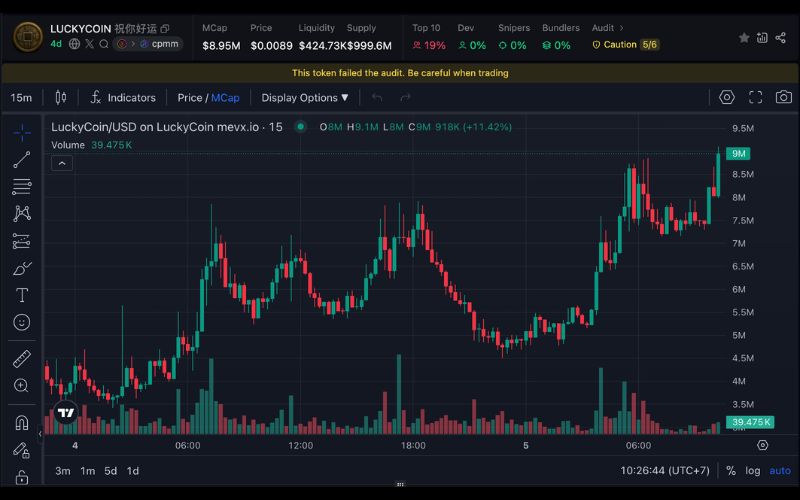Take a chart snapshot with camera icon
Viewport: 800px width, 500px height.
(784, 97)
